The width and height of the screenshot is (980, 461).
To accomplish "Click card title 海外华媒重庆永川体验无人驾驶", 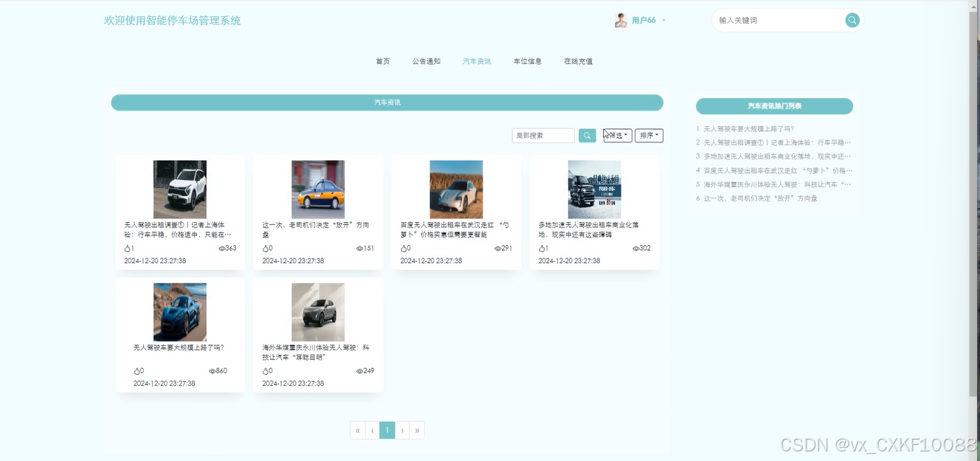I will (x=316, y=352).
